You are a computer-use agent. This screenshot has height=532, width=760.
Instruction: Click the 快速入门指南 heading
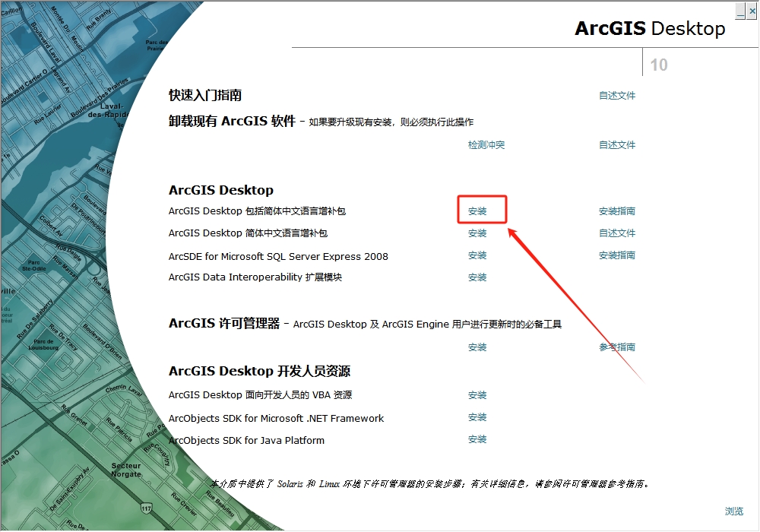205,95
